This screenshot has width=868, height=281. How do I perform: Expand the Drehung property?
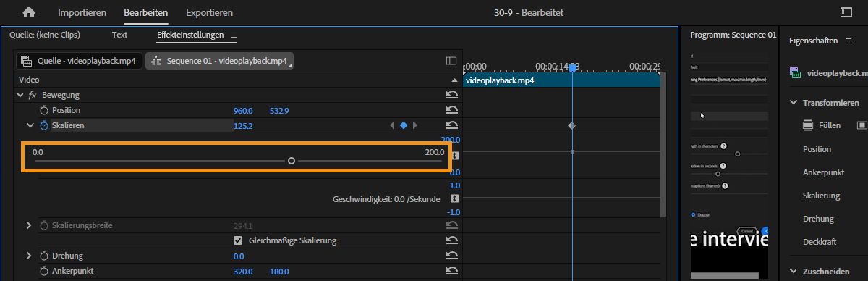click(29, 256)
